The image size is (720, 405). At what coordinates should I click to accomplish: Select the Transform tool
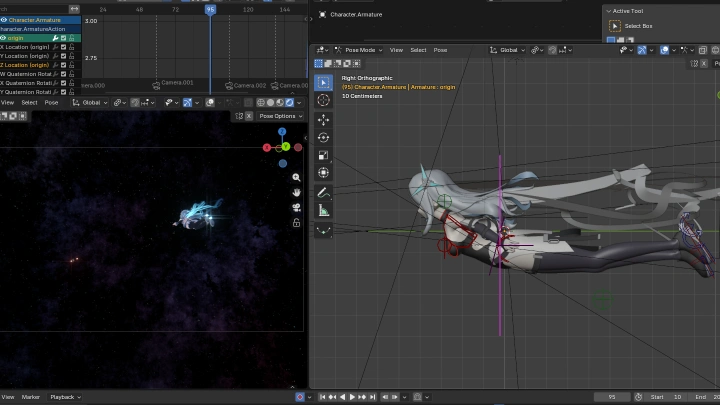pos(323,173)
